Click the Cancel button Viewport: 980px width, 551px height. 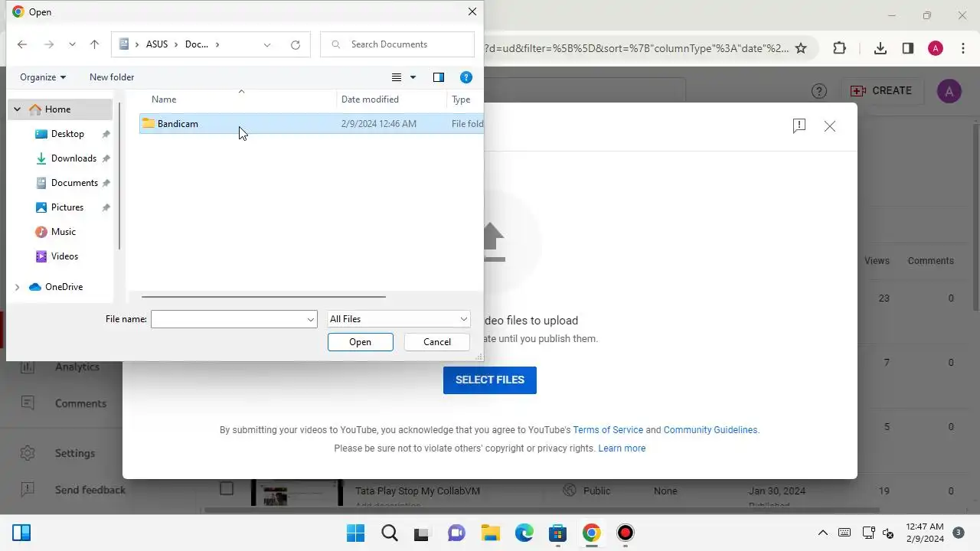tap(437, 342)
